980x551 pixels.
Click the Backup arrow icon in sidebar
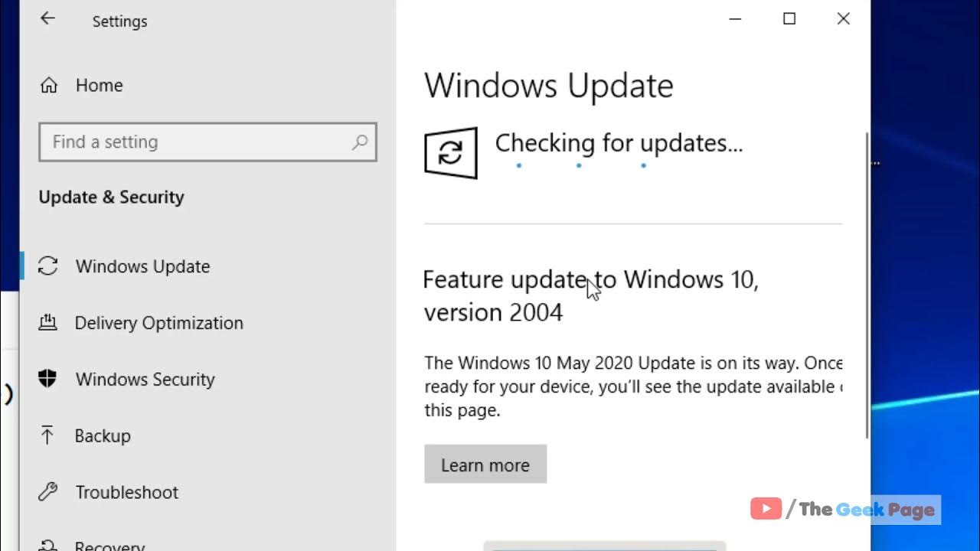pyautogui.click(x=47, y=435)
